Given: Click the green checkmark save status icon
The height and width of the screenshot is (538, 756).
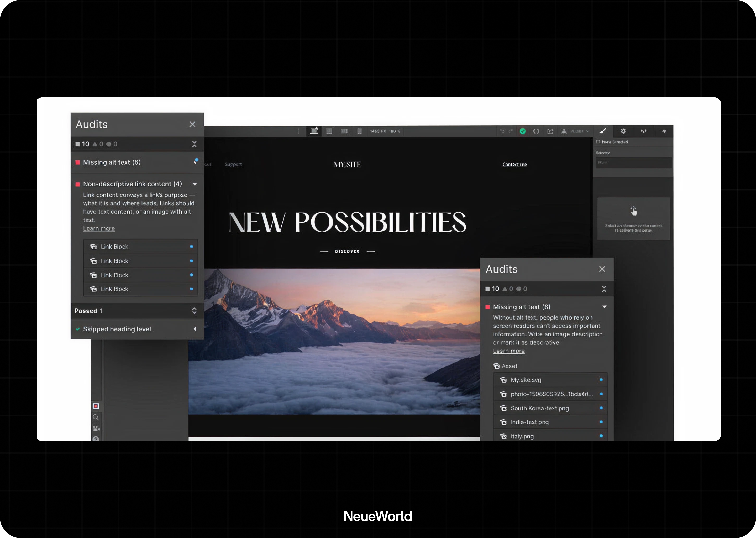Looking at the screenshot, I should (523, 131).
